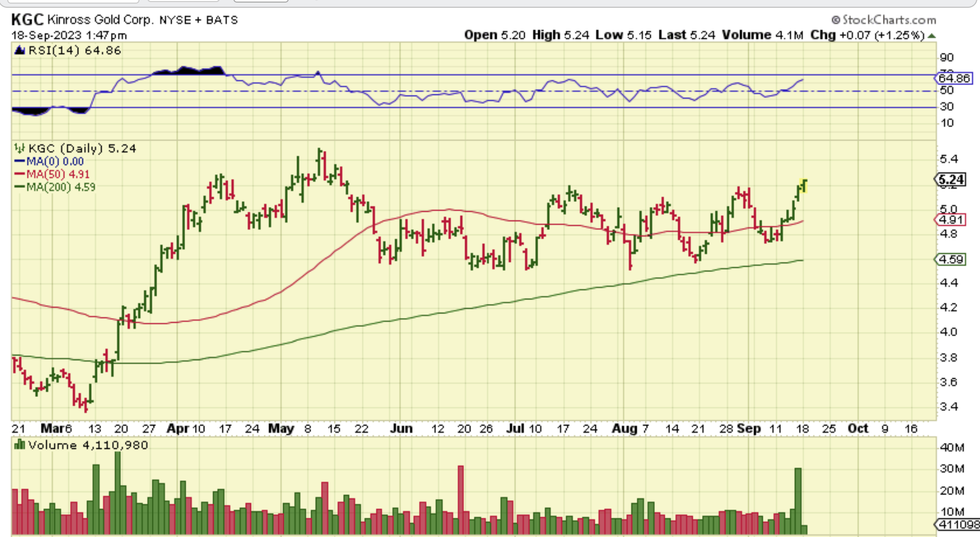Click the MA(200) 4.59 legend text
The height and width of the screenshot is (537, 980).
pos(61,187)
